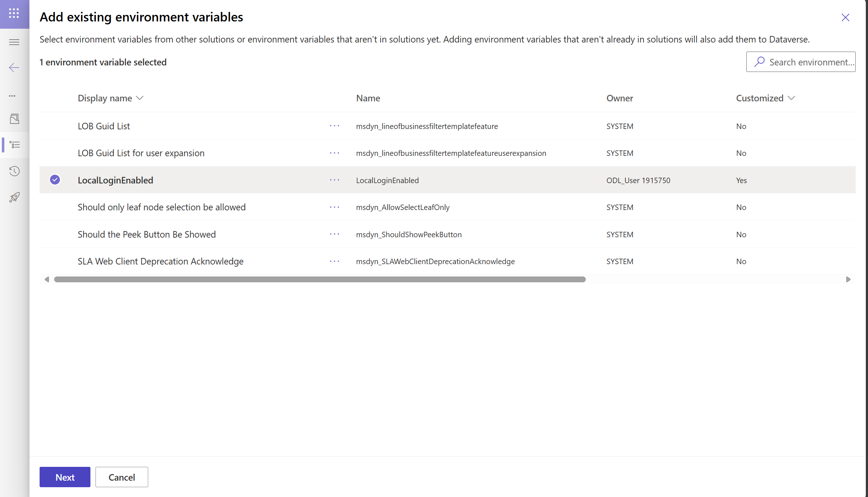Click the Cancel button

click(x=121, y=477)
